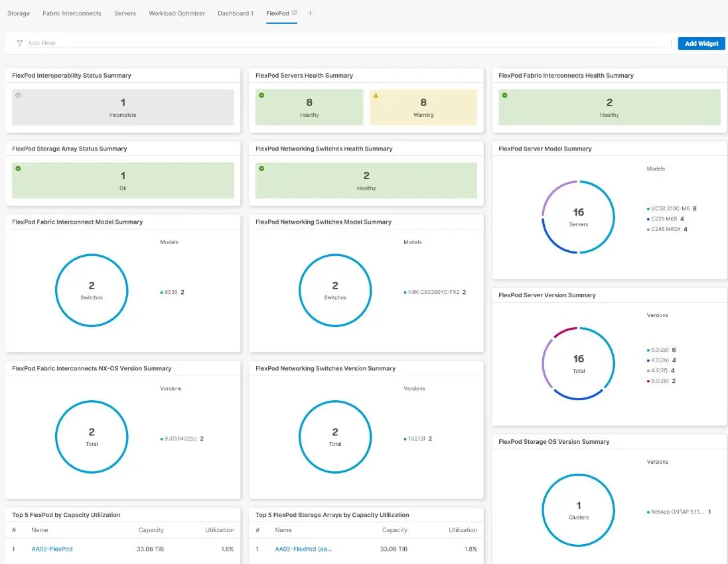Click the Add Filter input field
Image resolution: width=728 pixels, height=564 pixels.
tap(348, 43)
